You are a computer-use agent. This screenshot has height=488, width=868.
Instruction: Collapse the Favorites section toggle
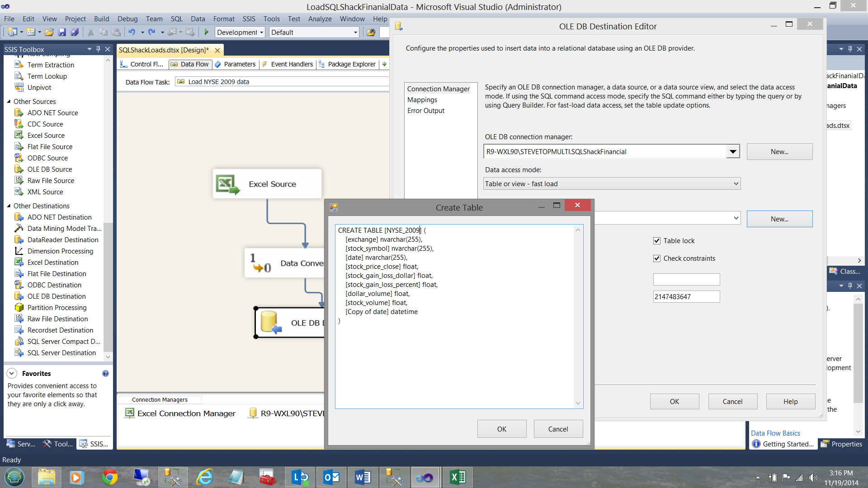(12, 374)
